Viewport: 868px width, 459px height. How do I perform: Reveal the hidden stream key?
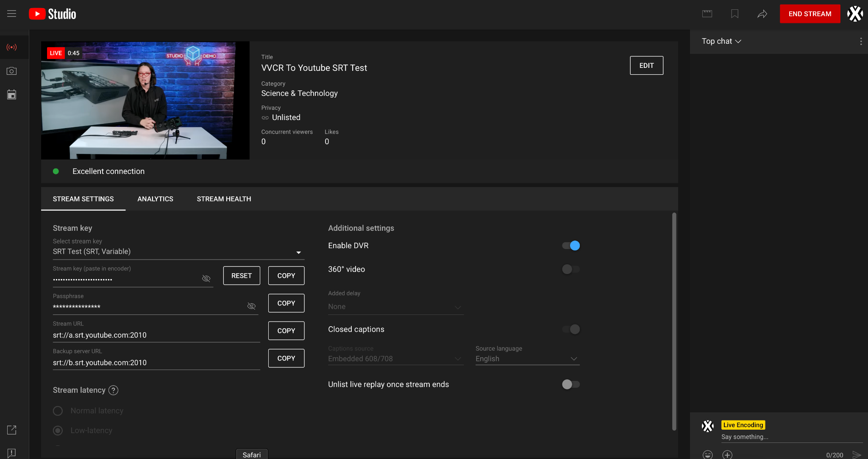pyautogui.click(x=206, y=278)
